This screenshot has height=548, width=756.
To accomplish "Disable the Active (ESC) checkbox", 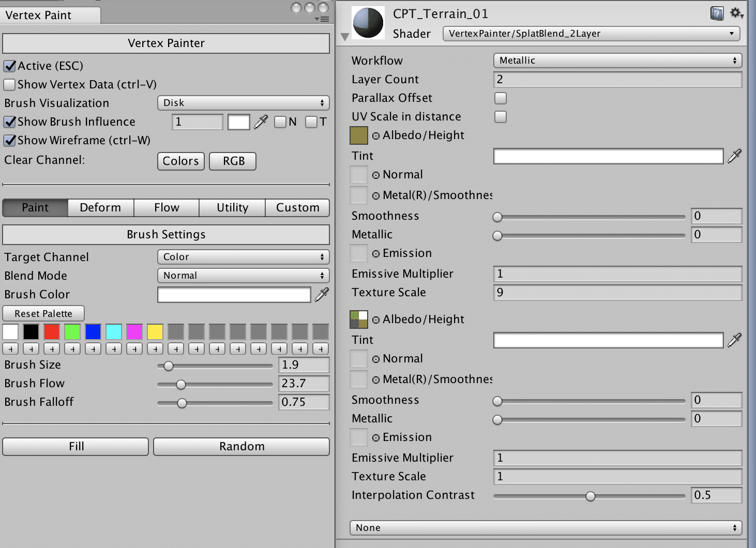I will click(10, 66).
